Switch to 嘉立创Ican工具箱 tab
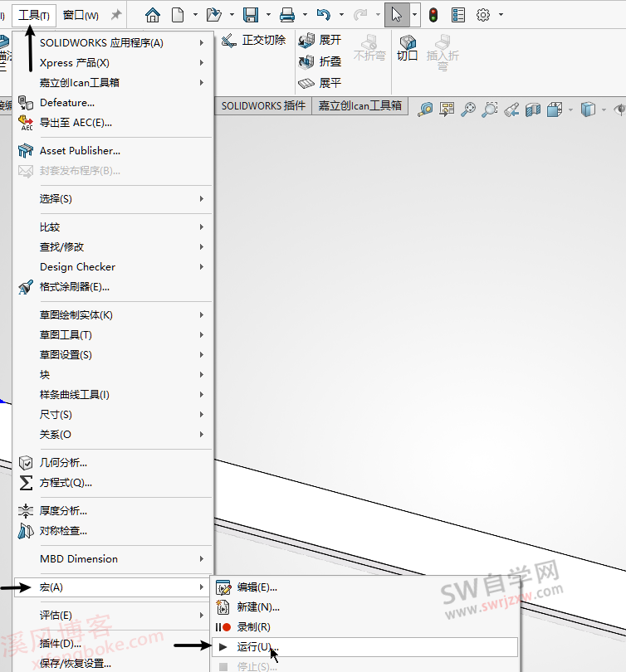 [x=359, y=106]
